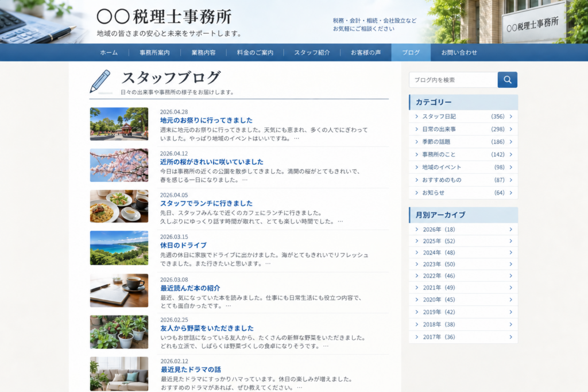Open the 料金のご案内 menu item
This screenshot has height=392, width=588.
(x=255, y=52)
